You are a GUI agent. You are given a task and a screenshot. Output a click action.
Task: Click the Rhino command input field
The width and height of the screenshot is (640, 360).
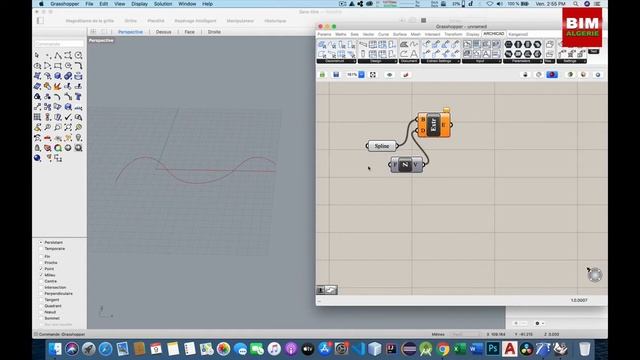59,43
